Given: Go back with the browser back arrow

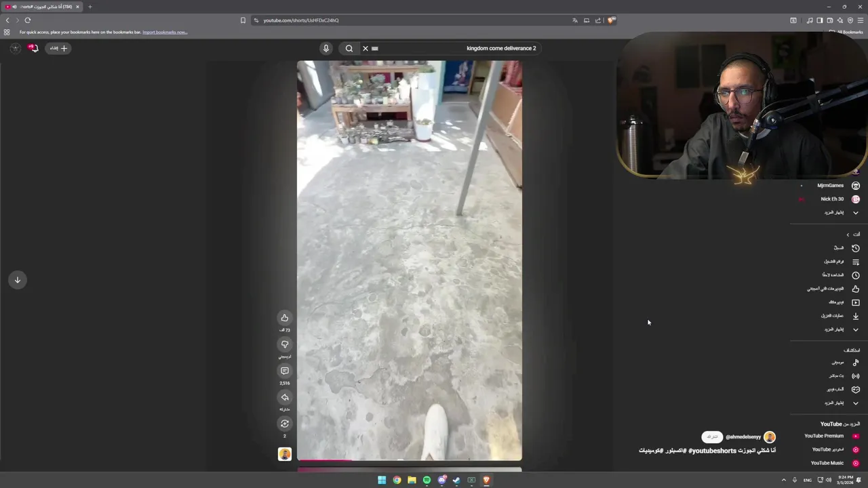Looking at the screenshot, I should 7,20.
